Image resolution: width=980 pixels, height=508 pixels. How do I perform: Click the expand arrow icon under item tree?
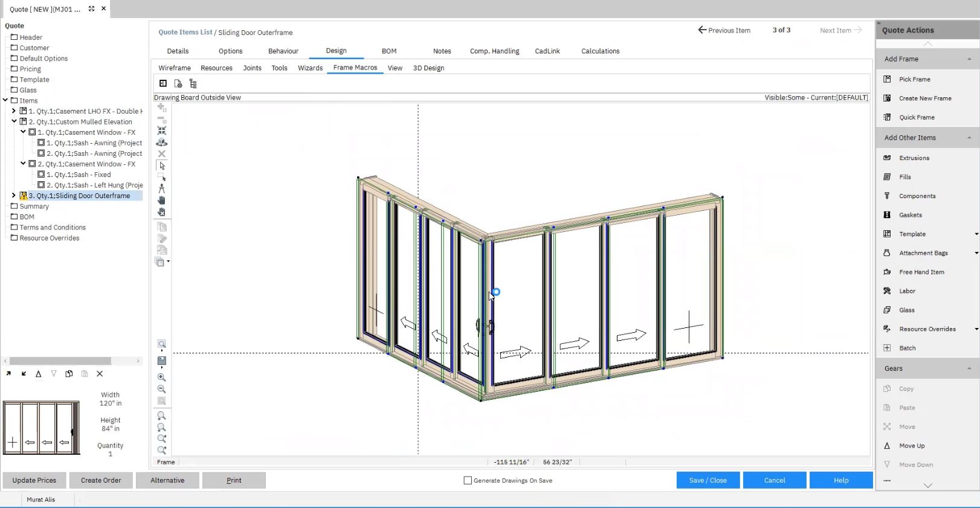tap(8, 373)
